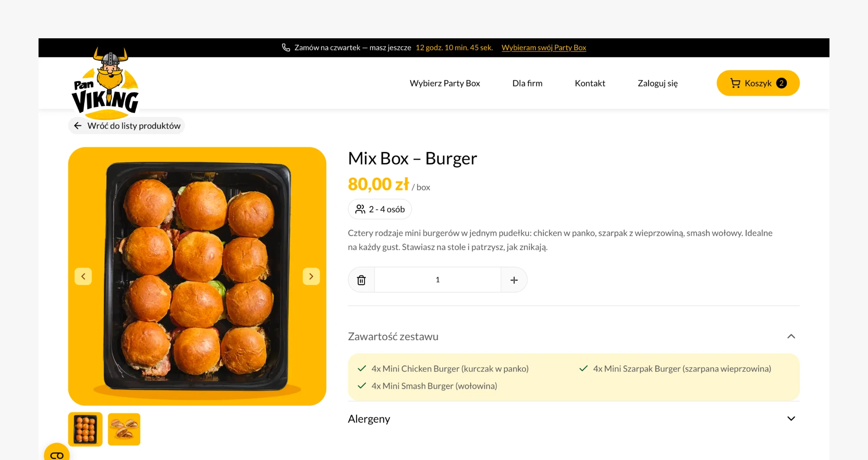The width and height of the screenshot is (868, 460).
Task: Open the Wybierz Party Box menu item
Action: [x=445, y=83]
